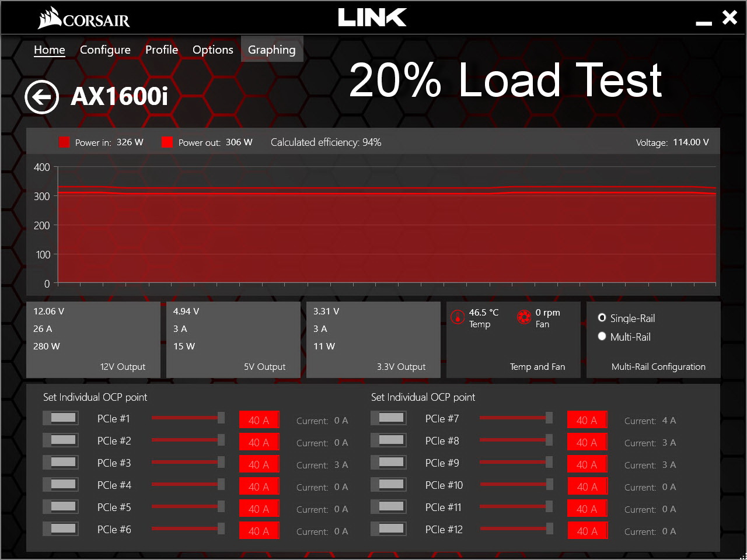This screenshot has height=560, width=747.
Task: Click the "0 rpm" fan speed reading
Action: tap(547, 313)
